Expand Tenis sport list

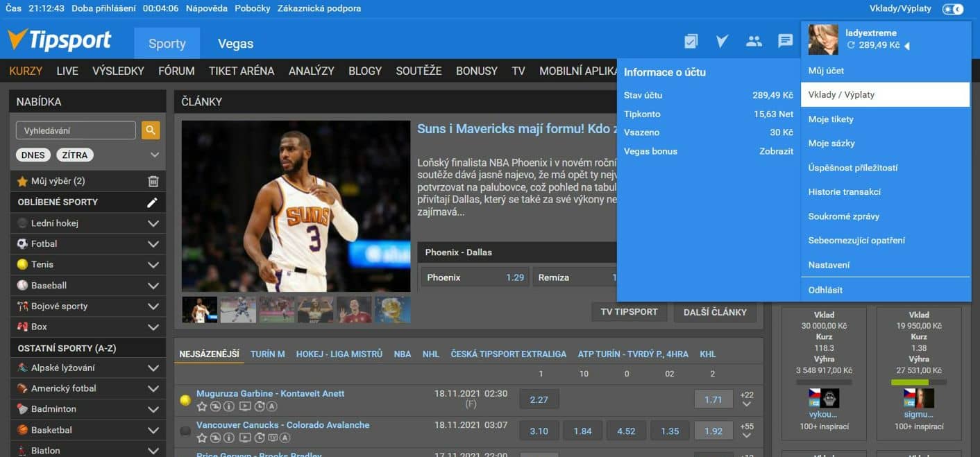(x=153, y=265)
